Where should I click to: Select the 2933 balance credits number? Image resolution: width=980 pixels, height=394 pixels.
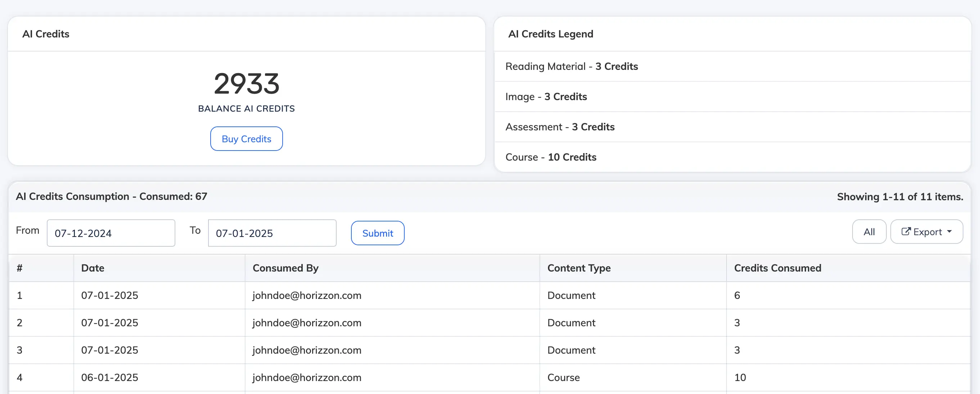pos(247,84)
